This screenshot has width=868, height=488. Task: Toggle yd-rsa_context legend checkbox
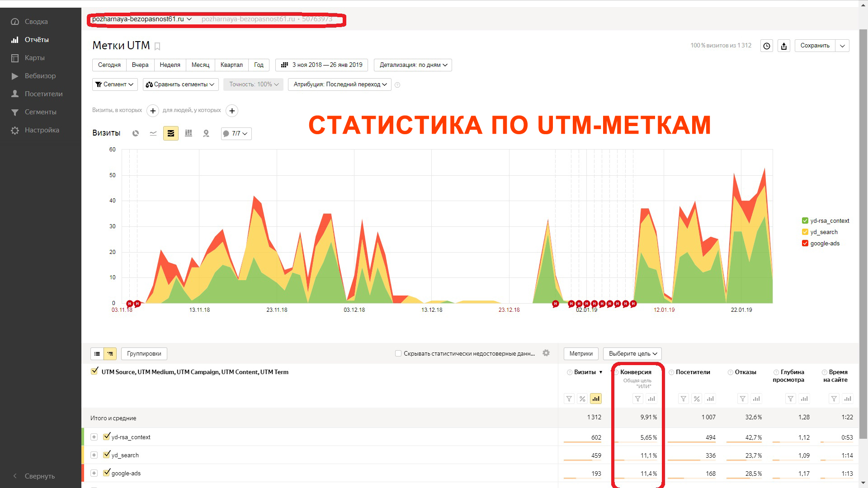tap(805, 221)
